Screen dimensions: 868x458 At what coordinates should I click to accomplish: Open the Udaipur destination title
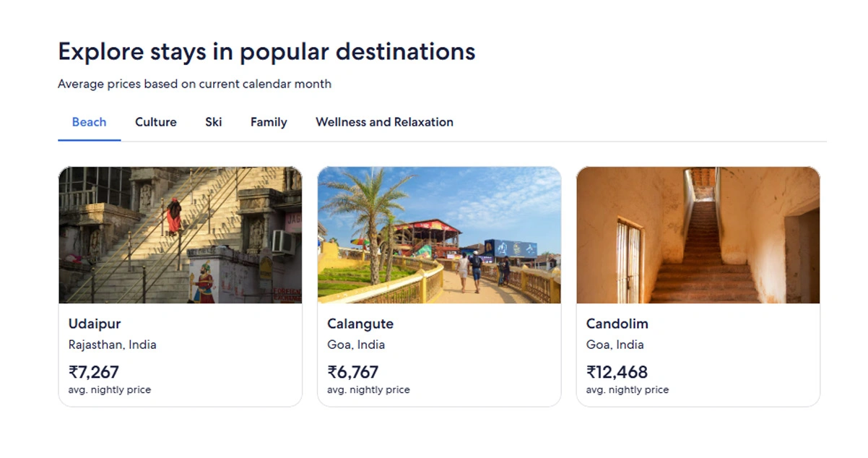(x=95, y=324)
